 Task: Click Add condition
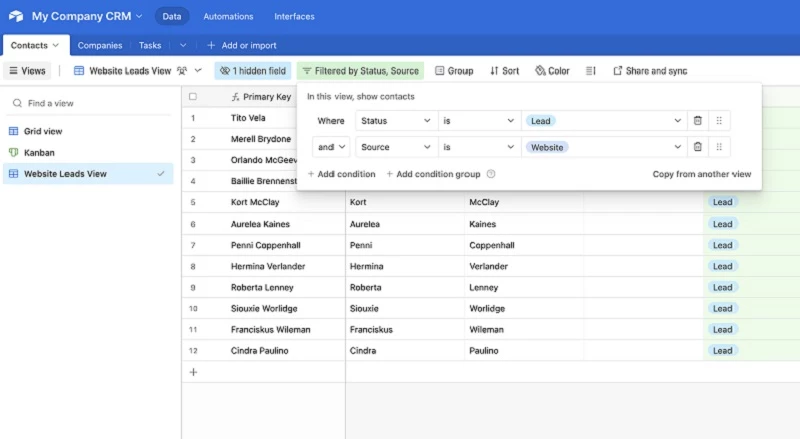(341, 174)
